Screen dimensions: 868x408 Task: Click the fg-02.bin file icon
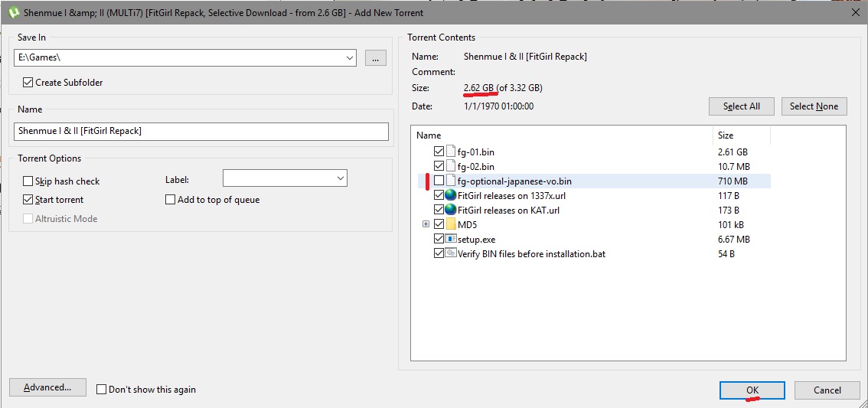click(x=450, y=166)
